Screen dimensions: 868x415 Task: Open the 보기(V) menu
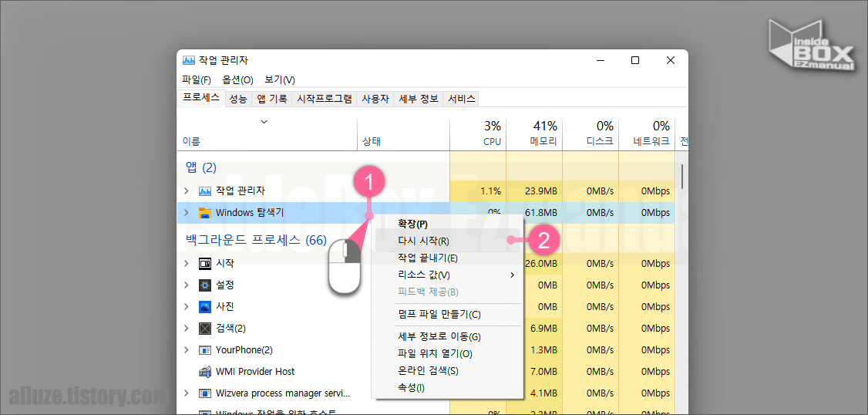point(280,79)
